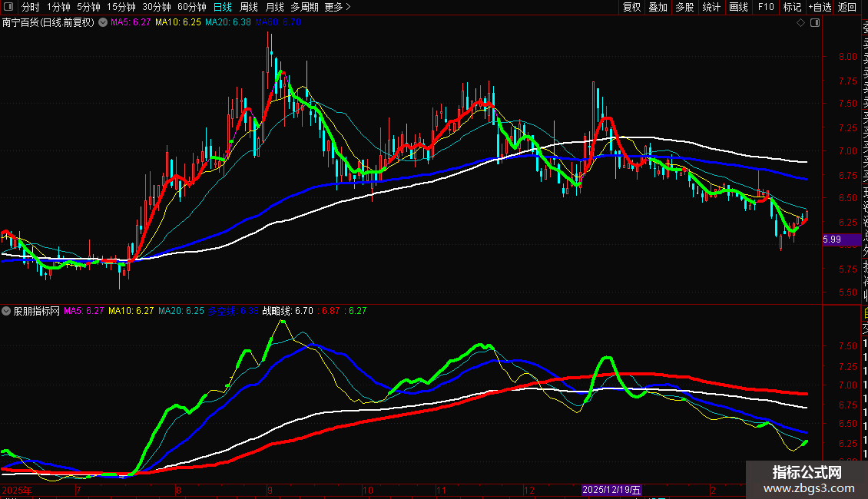Click the 多空线 value label

point(233,311)
